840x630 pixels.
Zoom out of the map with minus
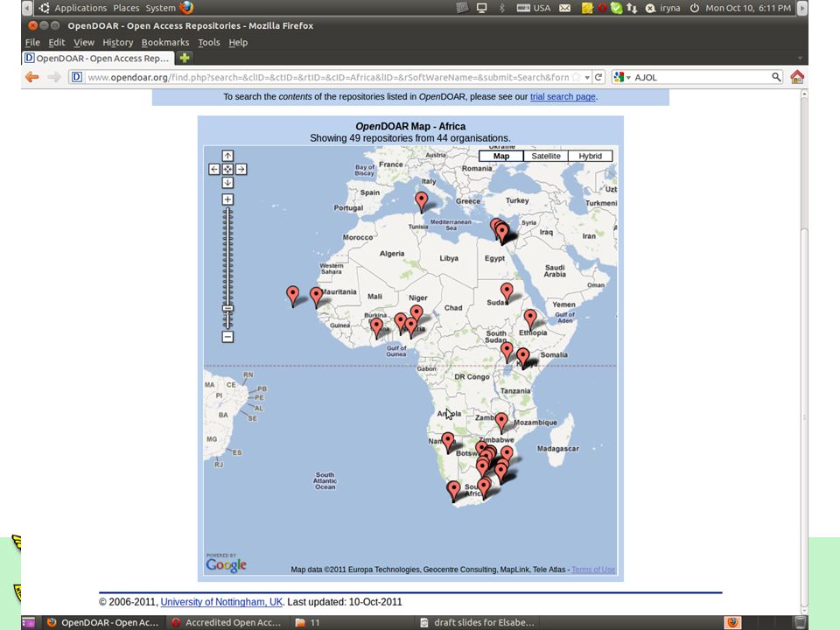tap(227, 336)
